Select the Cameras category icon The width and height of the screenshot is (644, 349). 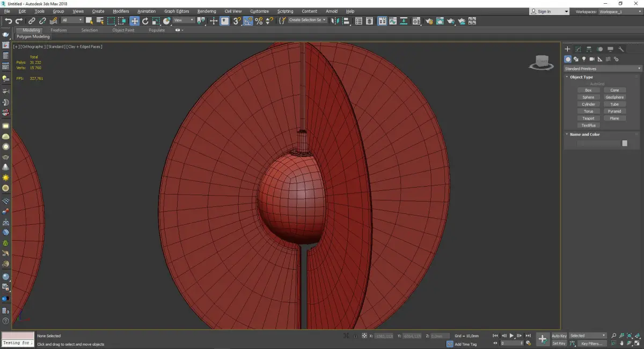[x=592, y=59]
